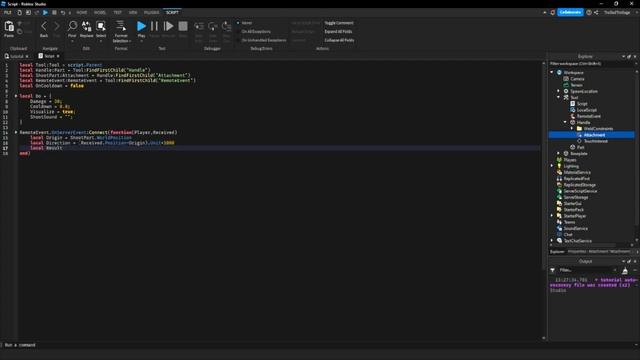Screen dimensions: 640x360
Task: Open the Find magnifier tool
Action: tap(72, 26)
